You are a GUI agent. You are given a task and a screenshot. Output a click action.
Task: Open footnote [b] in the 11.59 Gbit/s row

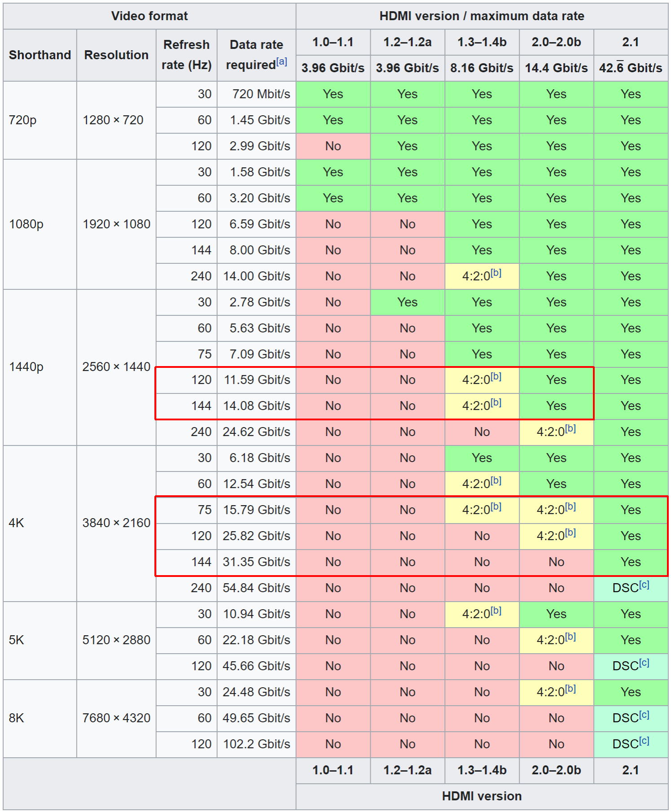click(x=496, y=376)
